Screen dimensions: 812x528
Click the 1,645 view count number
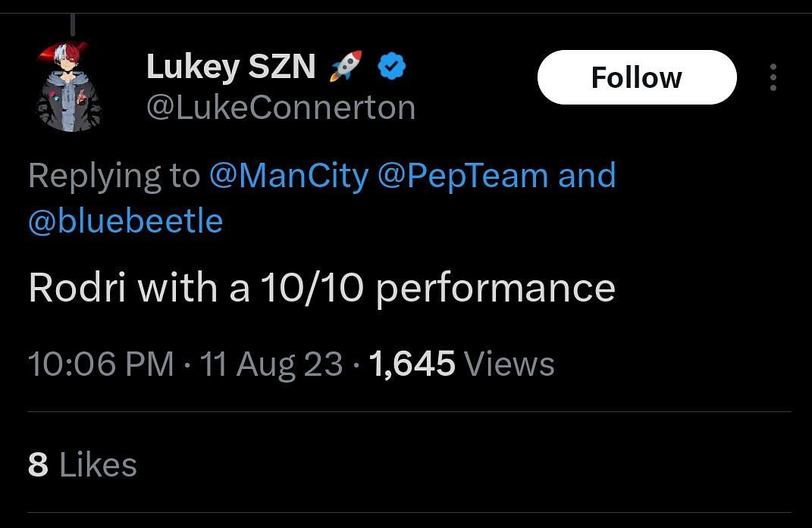coord(412,364)
